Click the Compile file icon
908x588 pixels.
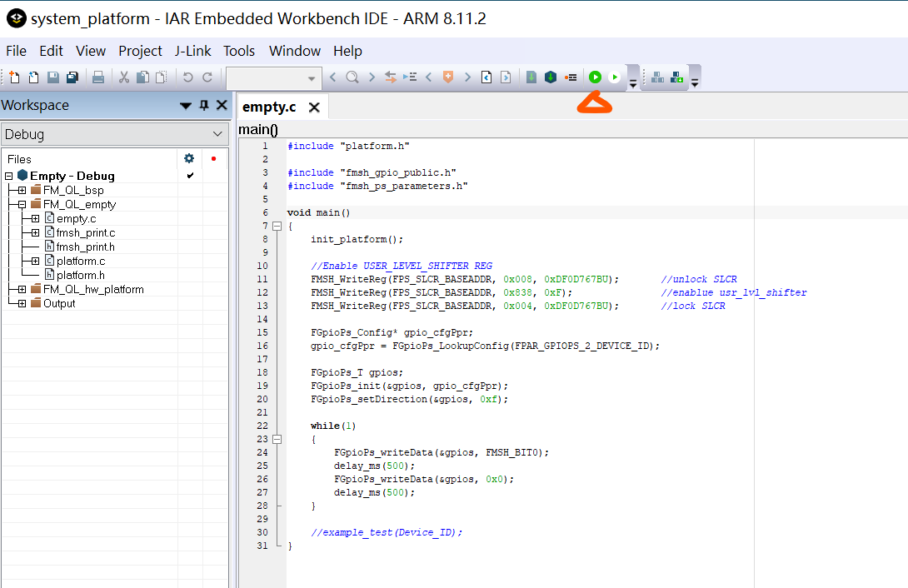point(531,77)
